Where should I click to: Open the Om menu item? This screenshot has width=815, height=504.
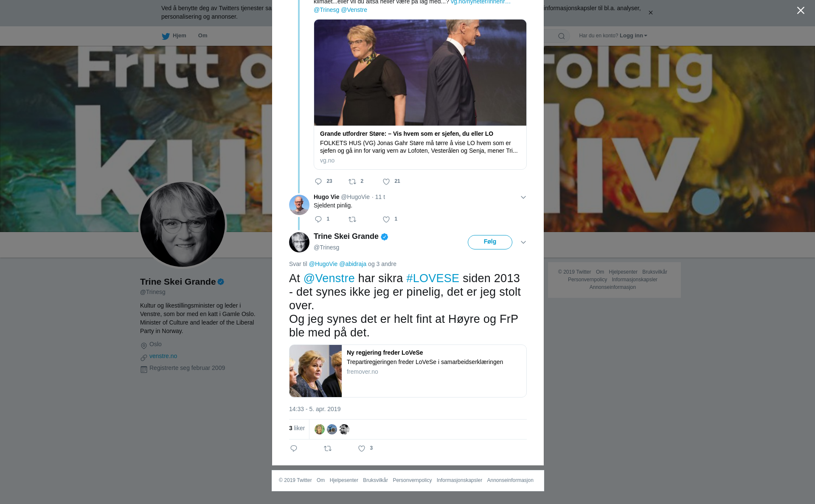(203, 36)
